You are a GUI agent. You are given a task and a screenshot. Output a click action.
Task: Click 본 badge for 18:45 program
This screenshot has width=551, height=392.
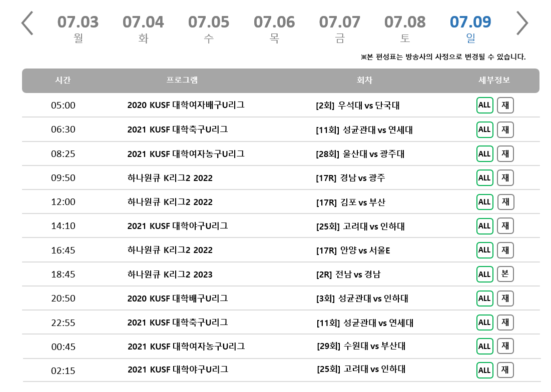click(505, 274)
